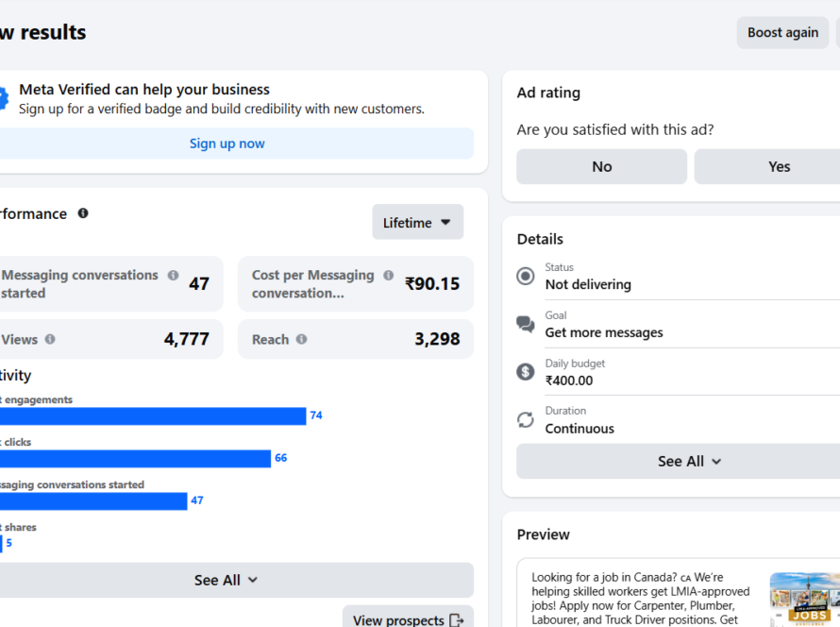Answer No to ad satisfaction

point(601,166)
